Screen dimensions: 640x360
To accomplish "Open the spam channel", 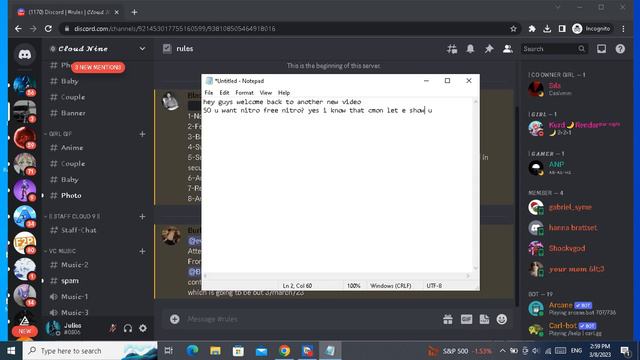I will coord(70,281).
